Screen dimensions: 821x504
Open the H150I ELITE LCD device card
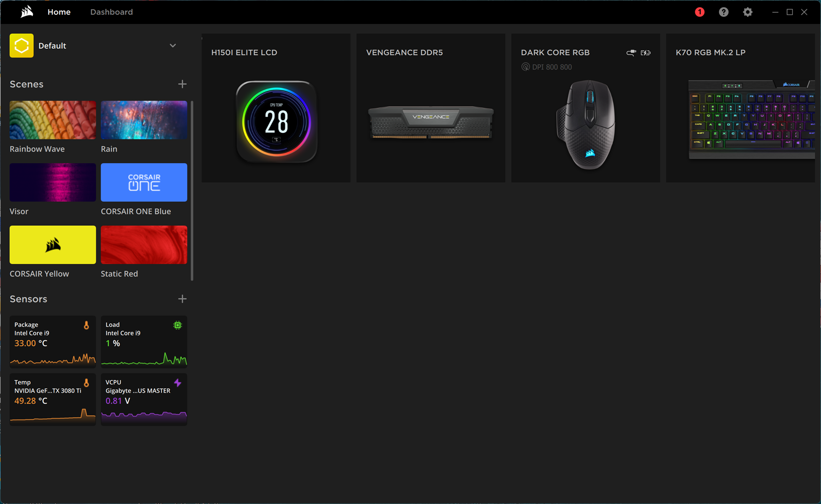click(276, 108)
